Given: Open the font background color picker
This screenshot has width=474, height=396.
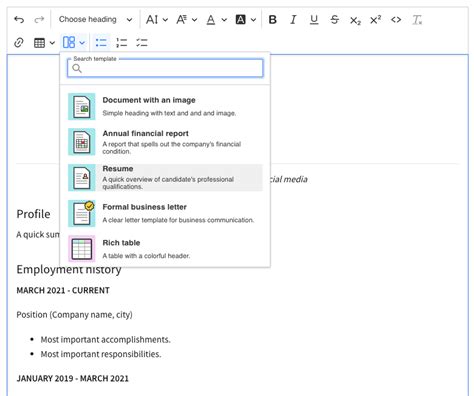Looking at the screenshot, I should point(246,20).
